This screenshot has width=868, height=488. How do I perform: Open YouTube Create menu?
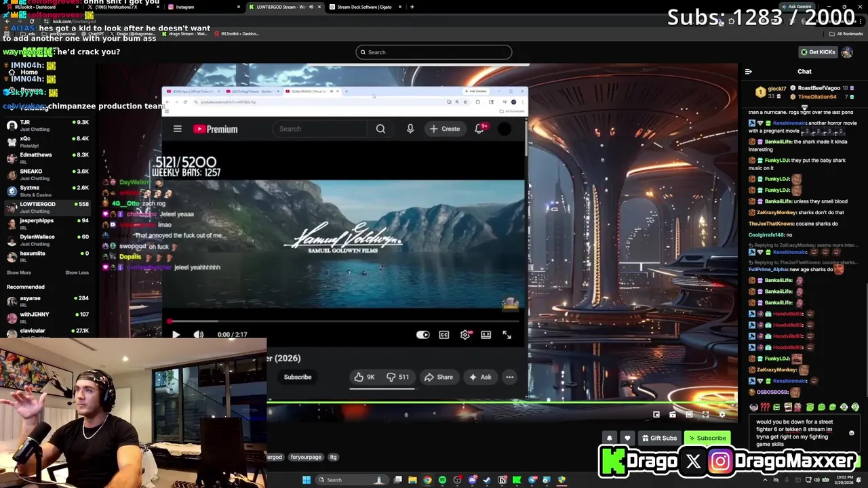[445, 129]
